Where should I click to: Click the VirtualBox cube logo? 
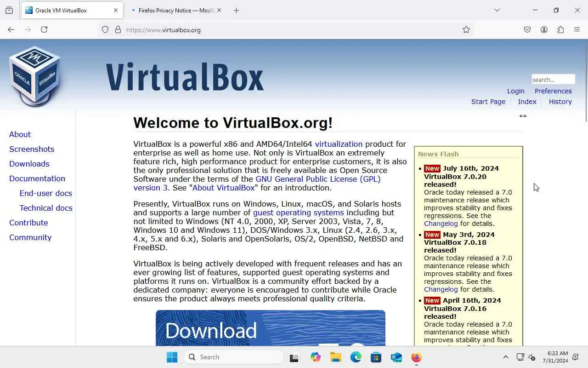pyautogui.click(x=35, y=76)
